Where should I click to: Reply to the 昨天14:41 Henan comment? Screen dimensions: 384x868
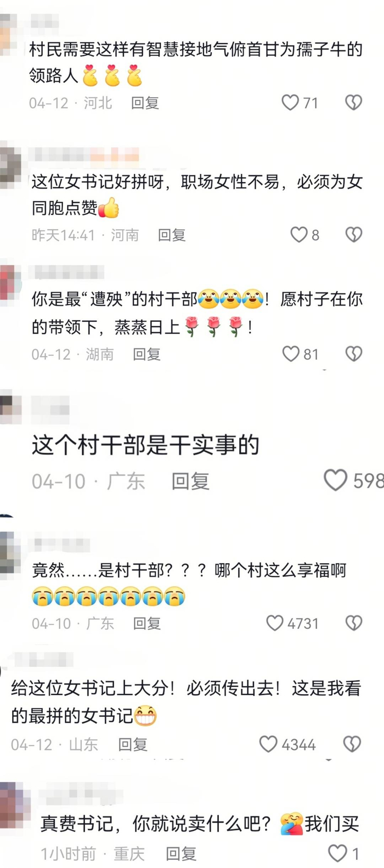pos(172,235)
